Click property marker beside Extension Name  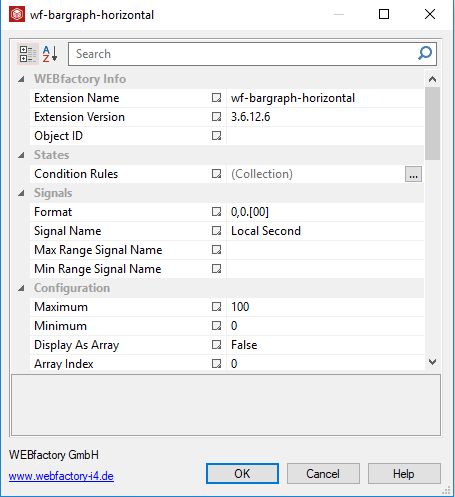click(x=216, y=98)
